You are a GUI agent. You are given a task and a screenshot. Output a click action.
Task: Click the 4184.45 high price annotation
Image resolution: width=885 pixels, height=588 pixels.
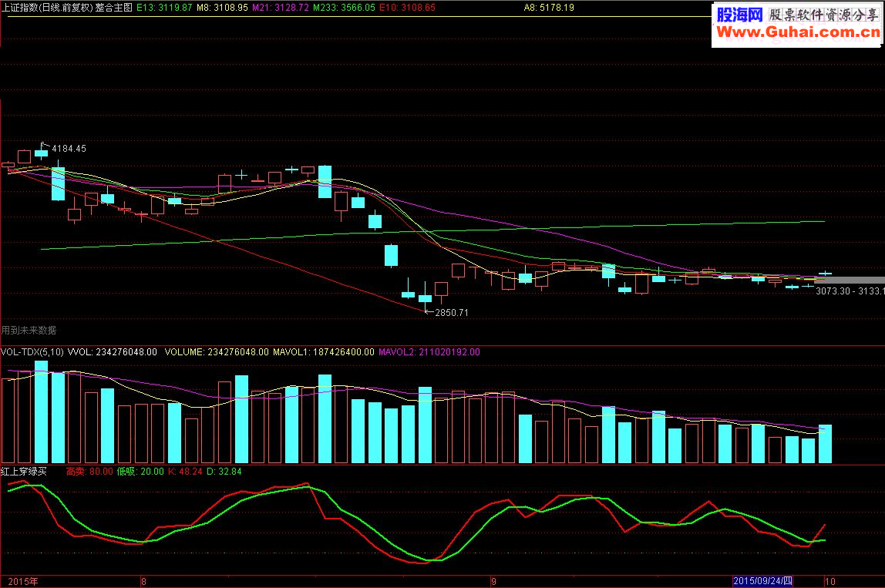coord(69,149)
